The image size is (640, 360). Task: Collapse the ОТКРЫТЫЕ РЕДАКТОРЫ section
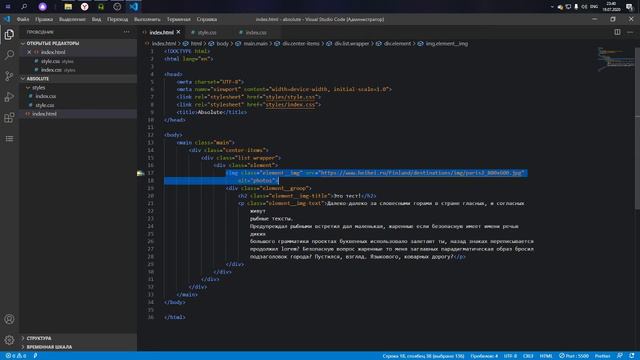[x=53, y=43]
